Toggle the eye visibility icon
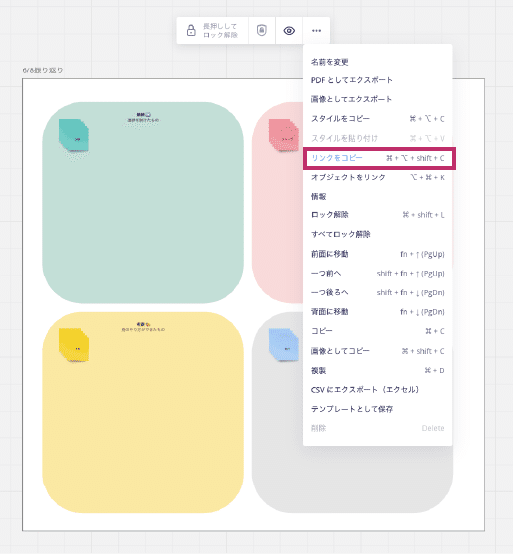The width and height of the screenshot is (513, 554). [x=289, y=31]
